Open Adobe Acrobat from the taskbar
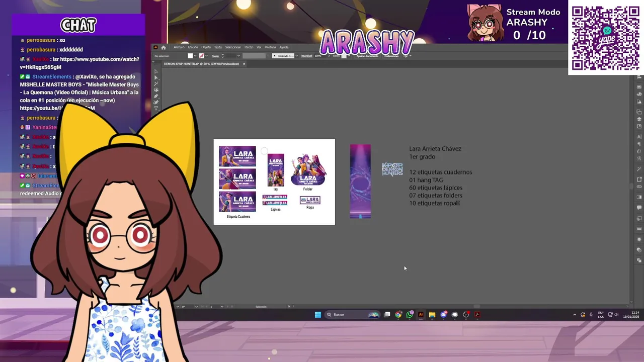This screenshot has height=362, width=644. (x=477, y=315)
